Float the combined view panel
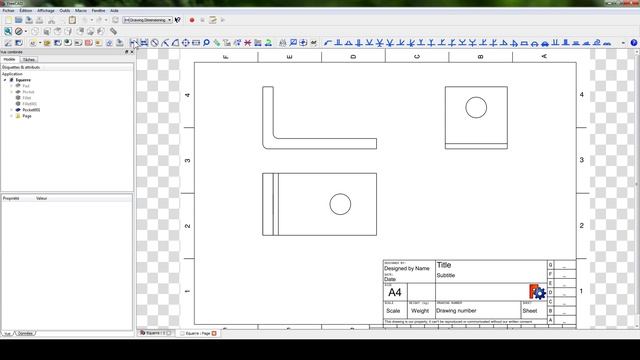Screen dimensions: 640x360 [x=127, y=52]
